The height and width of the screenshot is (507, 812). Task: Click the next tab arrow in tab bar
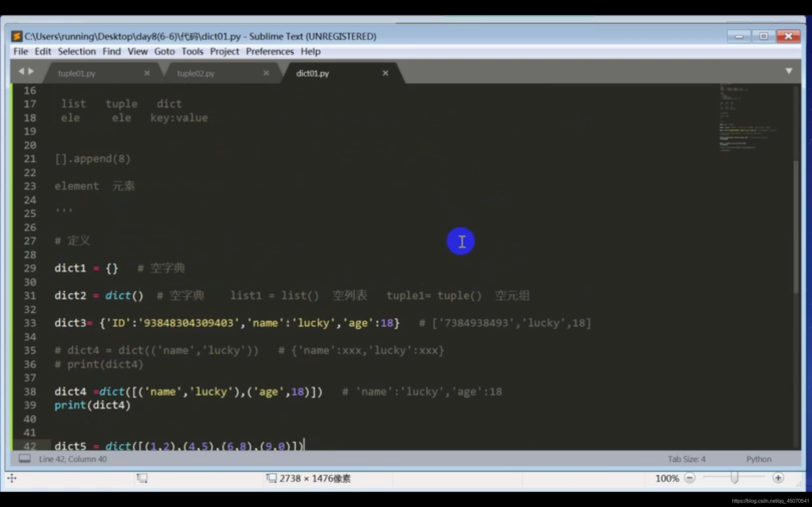tap(31, 71)
